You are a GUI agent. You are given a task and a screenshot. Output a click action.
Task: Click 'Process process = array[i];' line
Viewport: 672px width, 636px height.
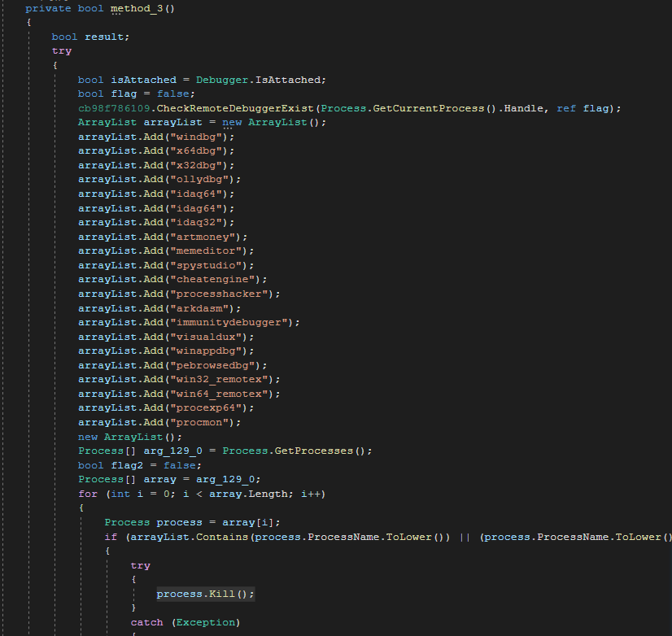point(193,522)
